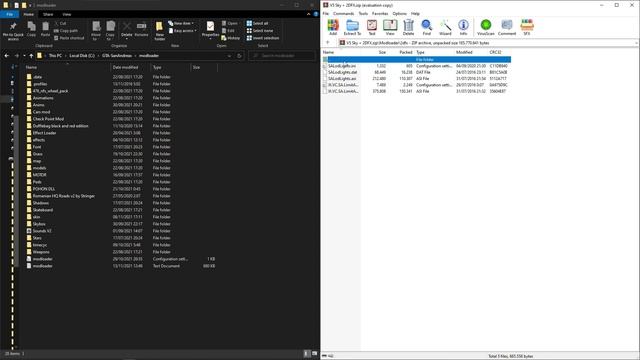Screen dimensions: 640x360
Task: Click the VirusScan icon in WinRAR
Action: [x=486, y=27]
